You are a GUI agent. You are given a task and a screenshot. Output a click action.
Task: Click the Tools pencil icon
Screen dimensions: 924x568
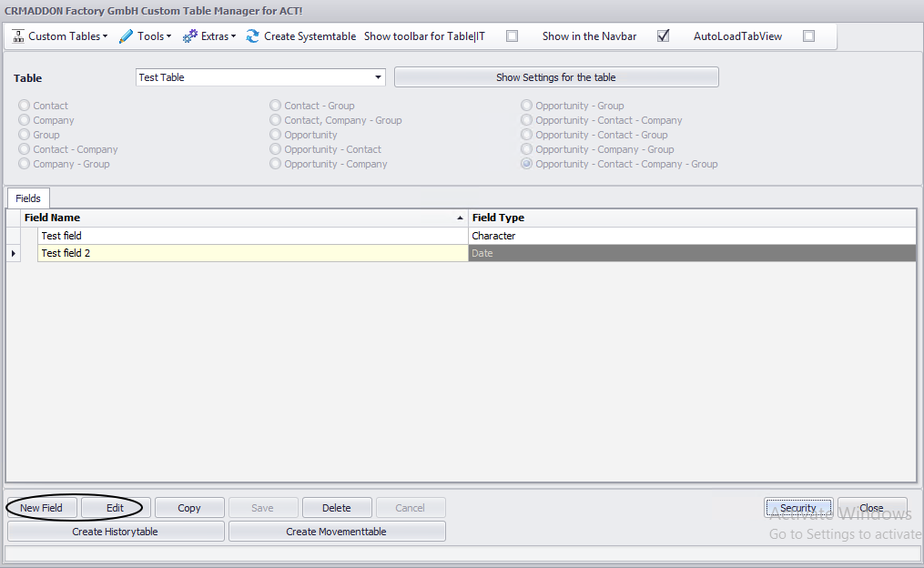pyautogui.click(x=126, y=35)
